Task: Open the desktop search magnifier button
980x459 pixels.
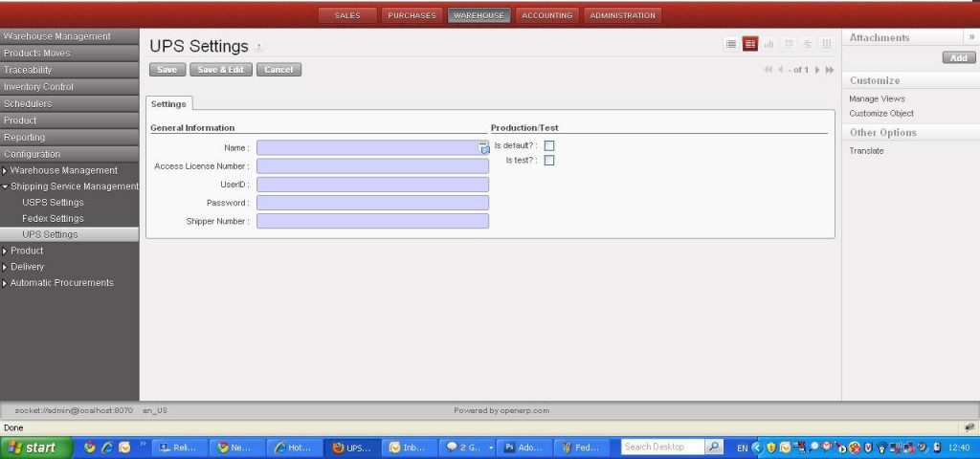Action: pyautogui.click(x=714, y=448)
